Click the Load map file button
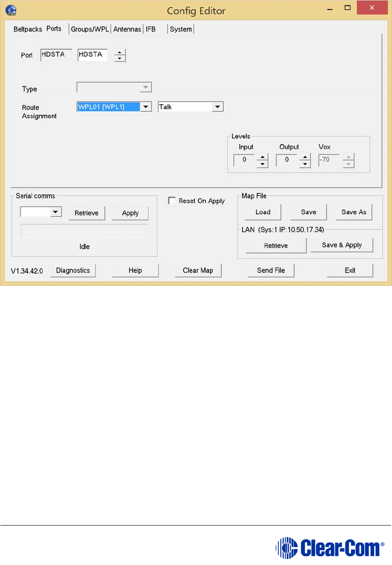 coord(263,212)
